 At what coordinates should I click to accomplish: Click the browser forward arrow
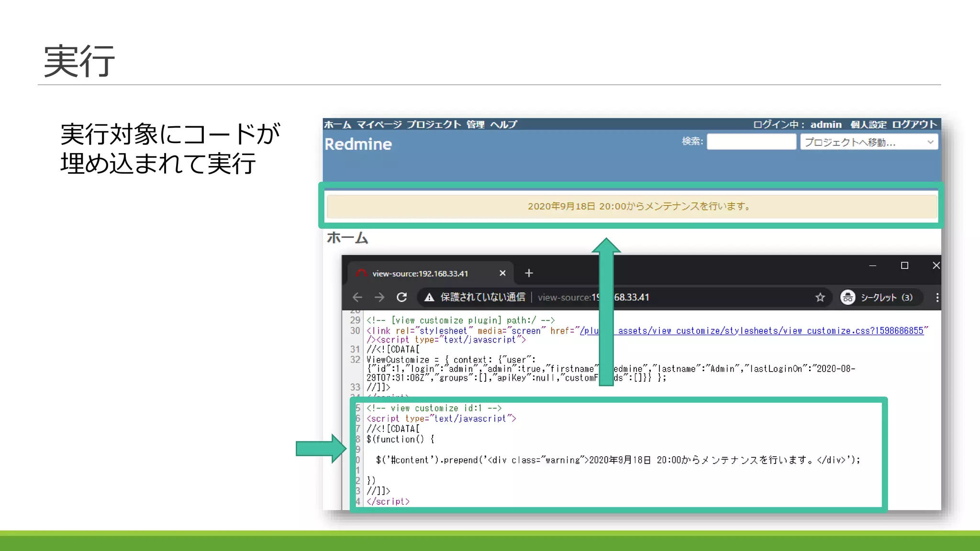click(x=379, y=298)
